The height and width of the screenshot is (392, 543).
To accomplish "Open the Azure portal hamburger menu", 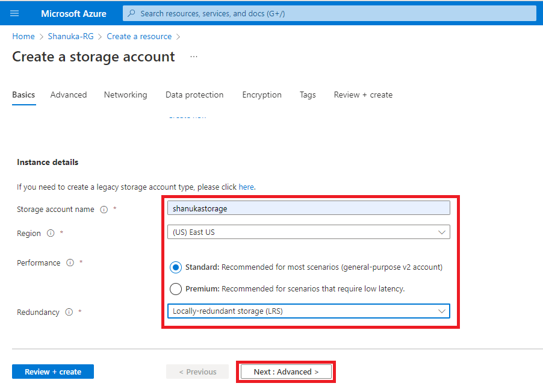I will [x=14, y=13].
